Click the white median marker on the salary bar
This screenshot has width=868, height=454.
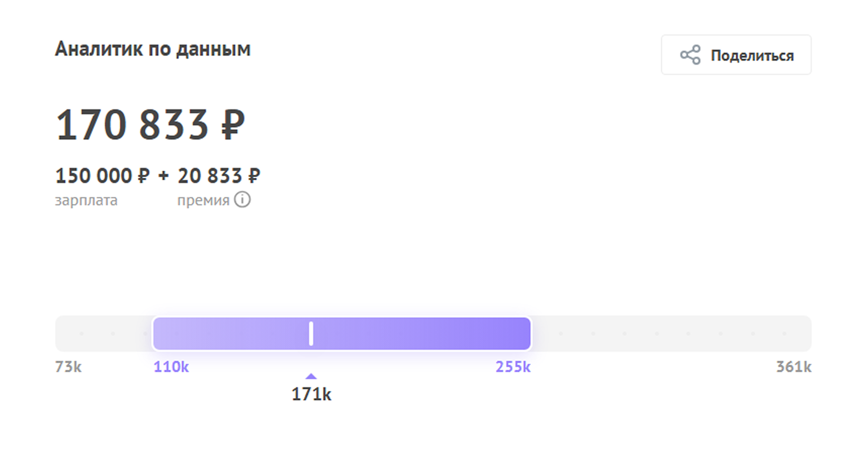tap(311, 333)
